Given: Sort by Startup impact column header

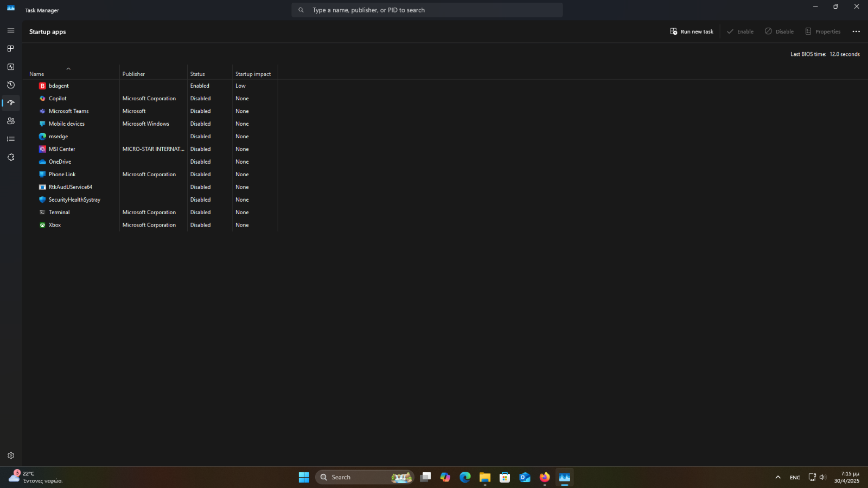Looking at the screenshot, I should tap(253, 74).
